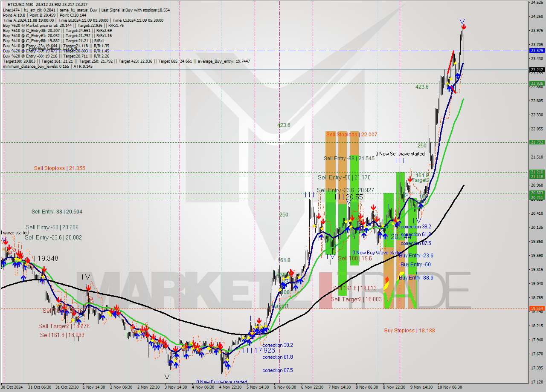Select the 'Buy Entry -23.6' label
The height and width of the screenshot is (392, 546).
tap(416, 256)
